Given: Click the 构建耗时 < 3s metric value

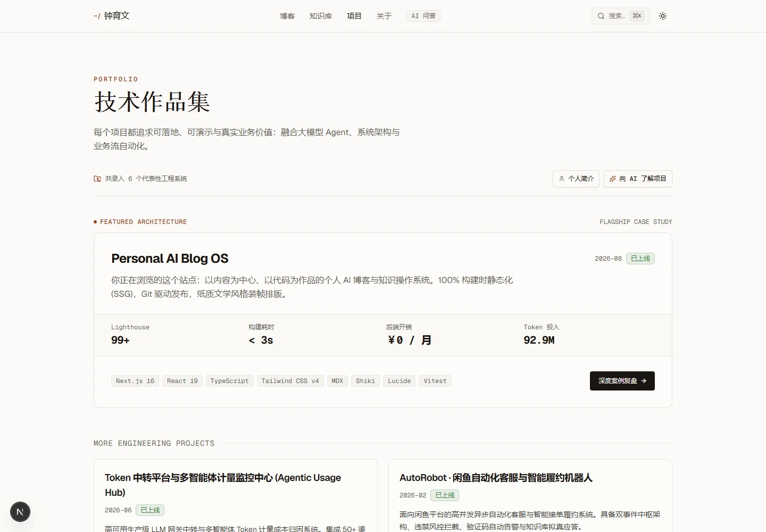Looking at the screenshot, I should [x=261, y=340].
